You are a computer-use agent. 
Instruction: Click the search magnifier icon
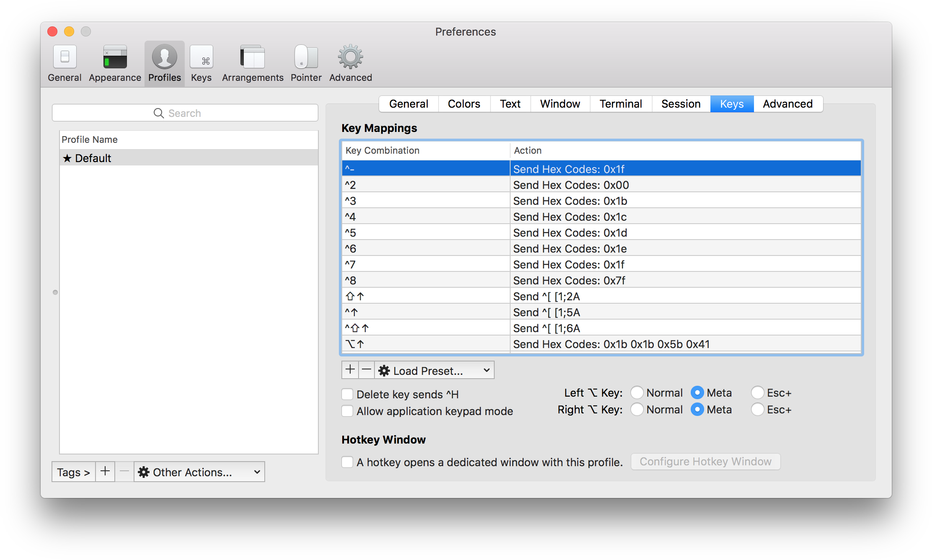[159, 113]
